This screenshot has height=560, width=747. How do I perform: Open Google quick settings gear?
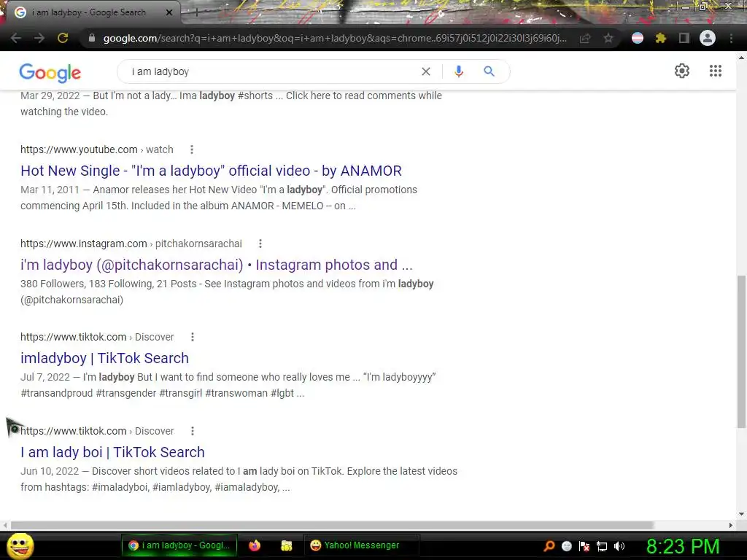(x=682, y=71)
